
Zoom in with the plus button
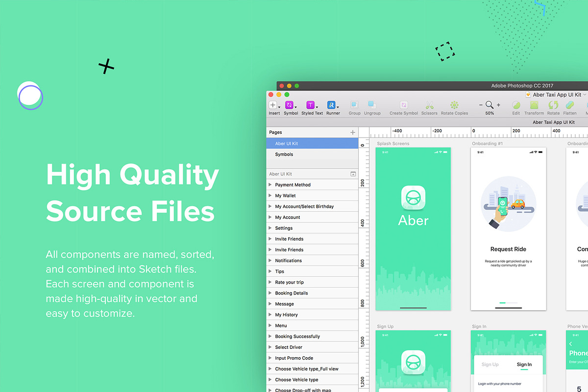click(x=498, y=105)
